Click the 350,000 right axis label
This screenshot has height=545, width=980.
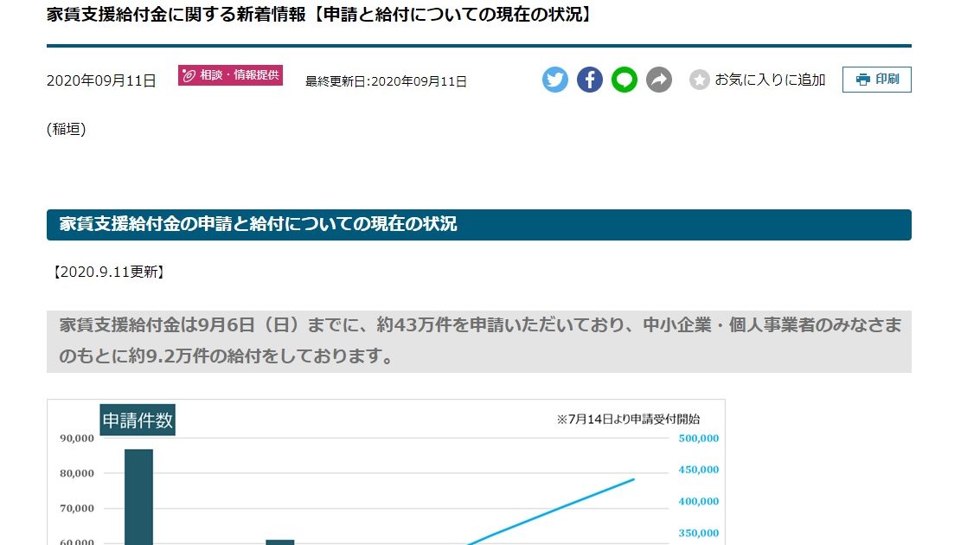[x=699, y=533]
